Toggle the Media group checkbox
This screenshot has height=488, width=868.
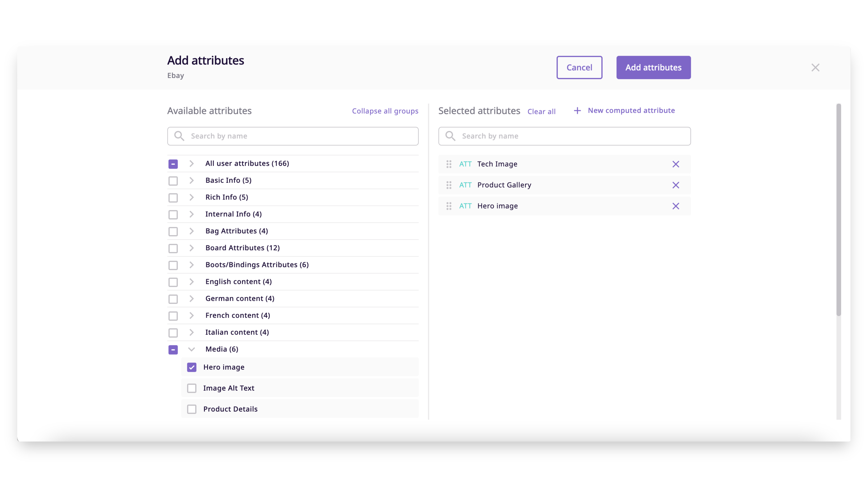click(173, 350)
